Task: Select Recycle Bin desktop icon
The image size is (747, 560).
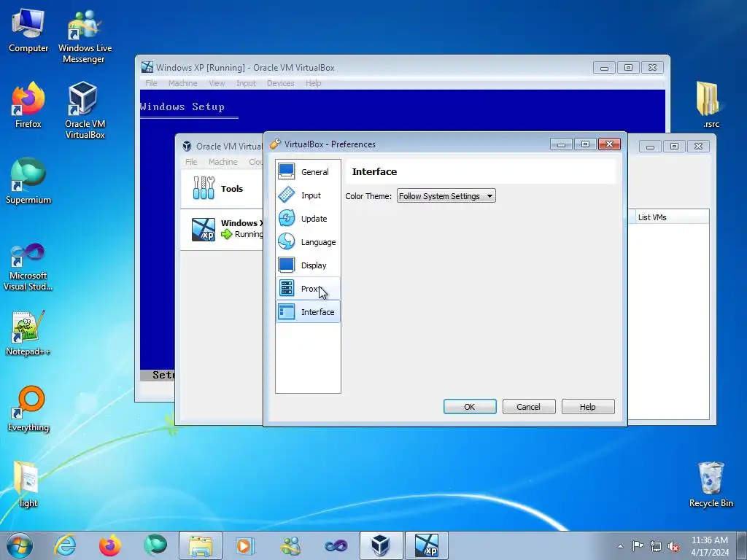Action: pos(711,485)
